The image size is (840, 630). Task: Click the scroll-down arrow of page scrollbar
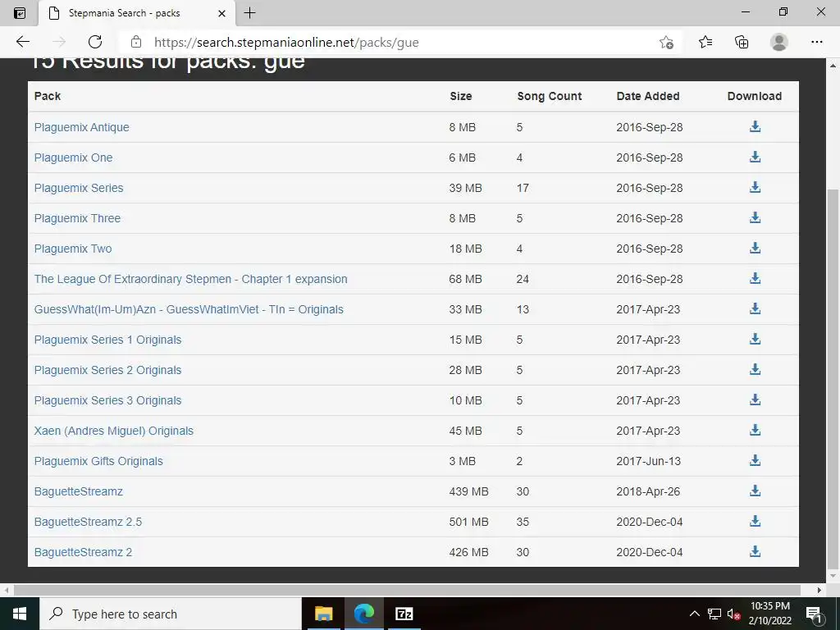(833, 576)
